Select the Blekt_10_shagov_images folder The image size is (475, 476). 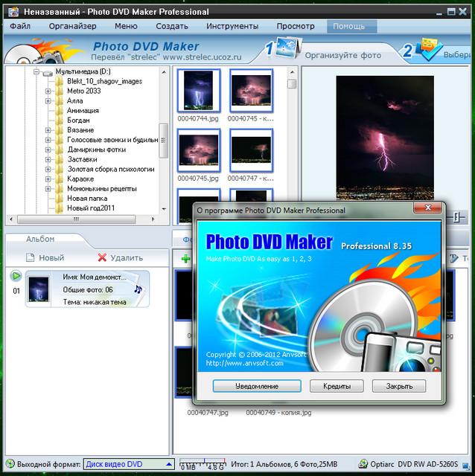(x=104, y=81)
